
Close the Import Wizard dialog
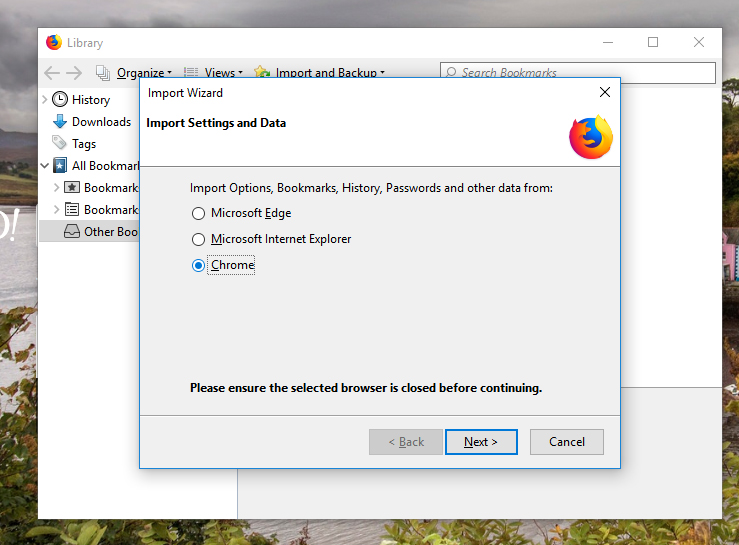(x=605, y=92)
